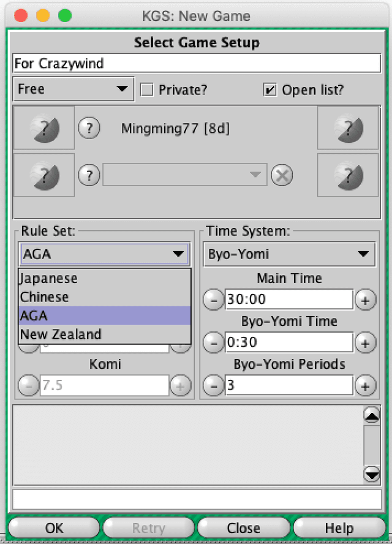392x544 pixels.
Task: Remove the second player with the X button
Action: pyautogui.click(x=282, y=175)
